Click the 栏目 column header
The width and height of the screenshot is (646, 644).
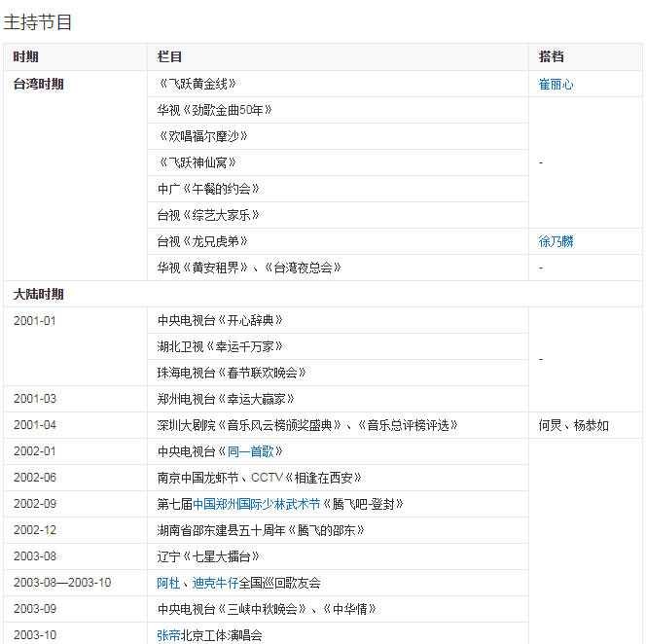[169, 57]
